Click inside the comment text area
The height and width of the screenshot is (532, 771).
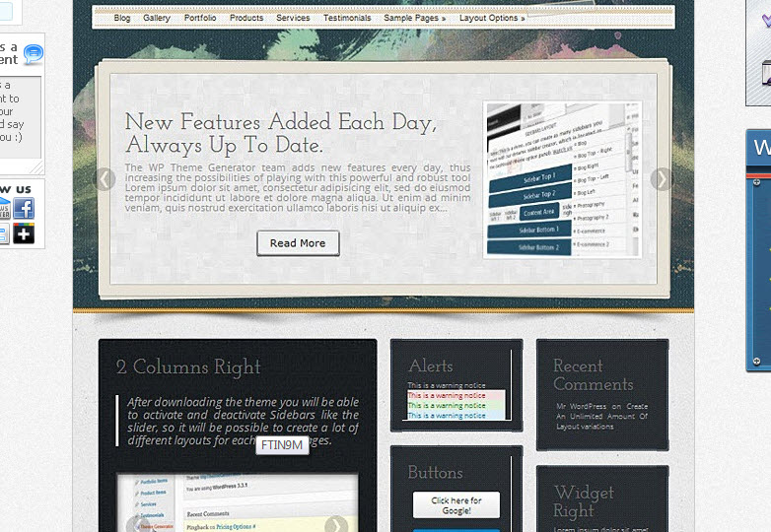point(20,117)
